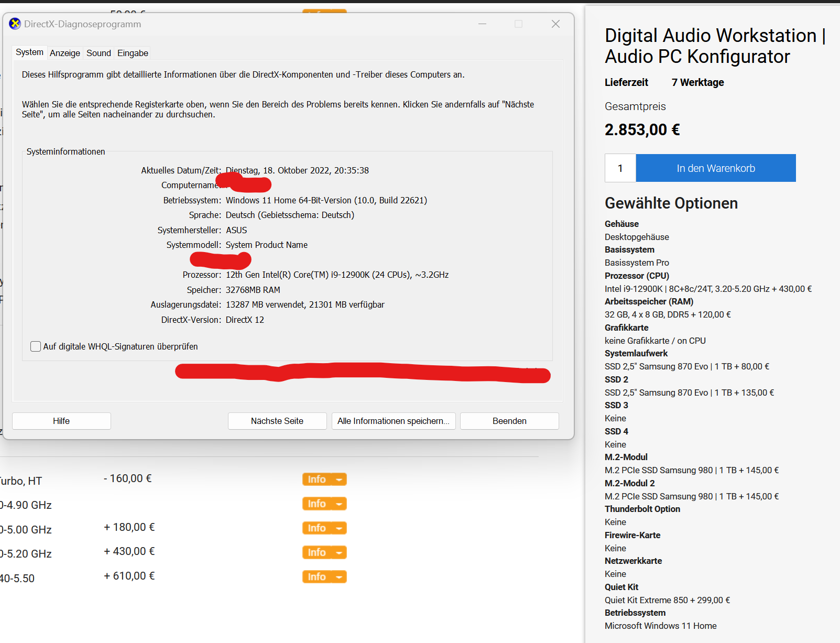
Task: Click the Sprache value Deutsch
Action: [x=290, y=215]
